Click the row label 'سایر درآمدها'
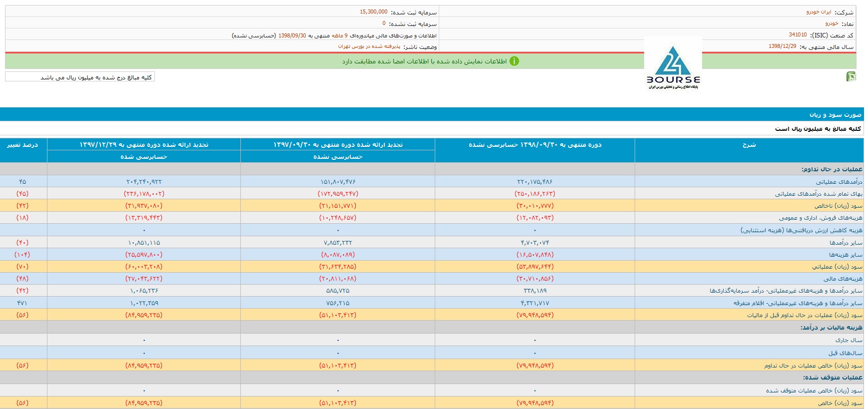 click(x=846, y=243)
